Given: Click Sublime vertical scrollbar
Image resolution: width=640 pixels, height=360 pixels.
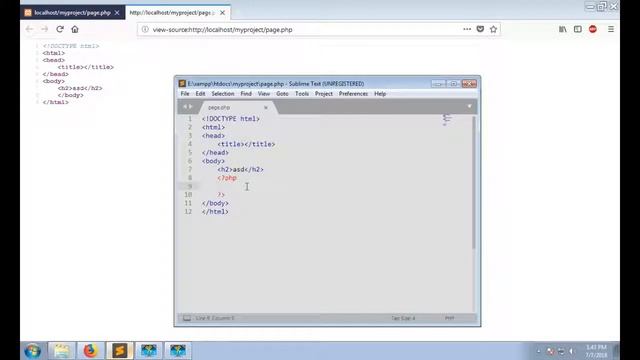Looking at the screenshot, I should tap(474, 182).
